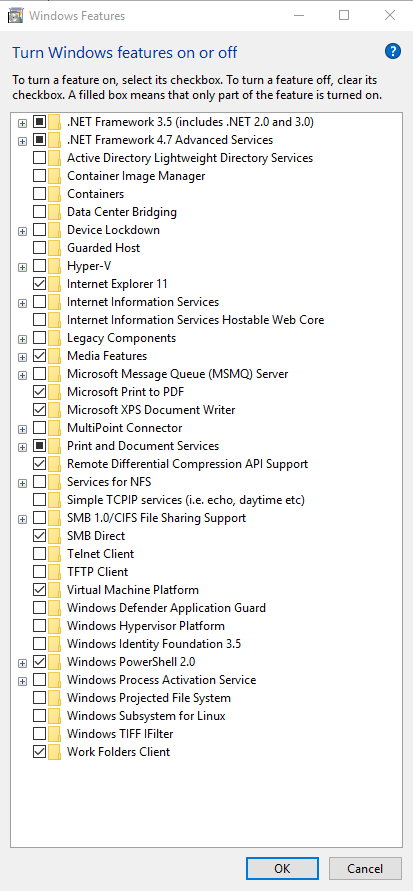Click the folder icon beside Hyper-V
The height and width of the screenshot is (891, 413).
click(x=55, y=266)
